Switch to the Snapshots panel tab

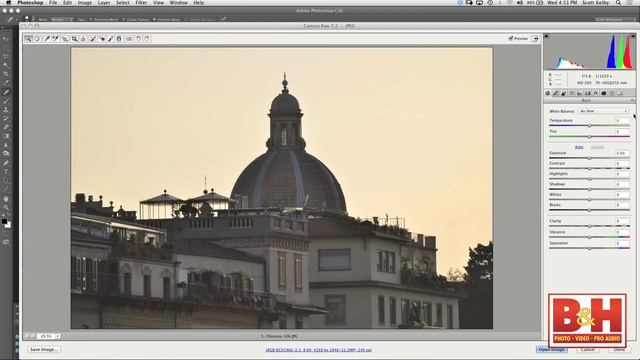pos(620,93)
